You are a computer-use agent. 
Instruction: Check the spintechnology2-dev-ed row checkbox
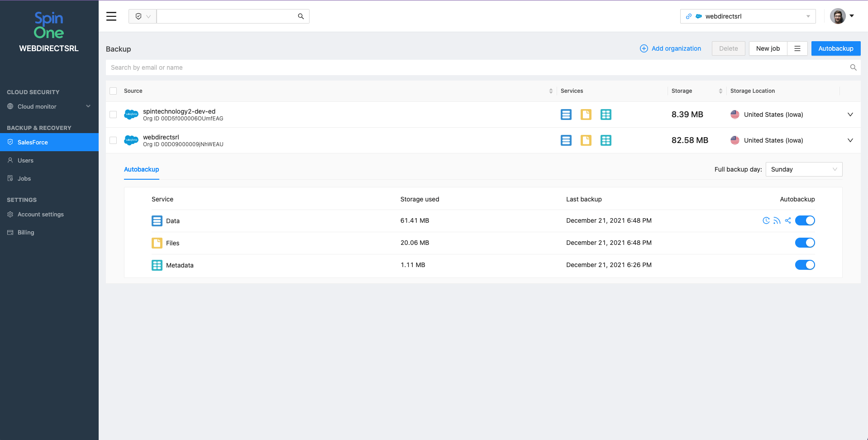click(x=113, y=115)
